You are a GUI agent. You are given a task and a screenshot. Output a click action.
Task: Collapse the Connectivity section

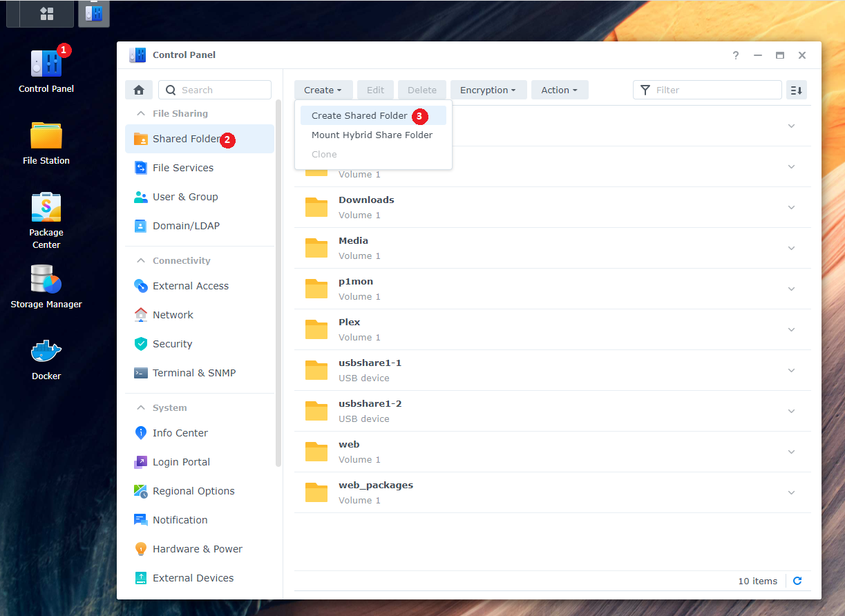pyautogui.click(x=141, y=260)
